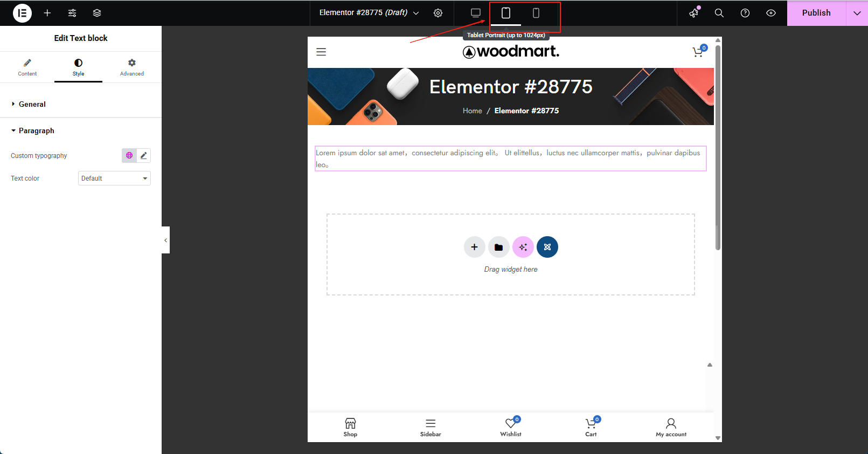Open page settings gear icon

point(438,13)
